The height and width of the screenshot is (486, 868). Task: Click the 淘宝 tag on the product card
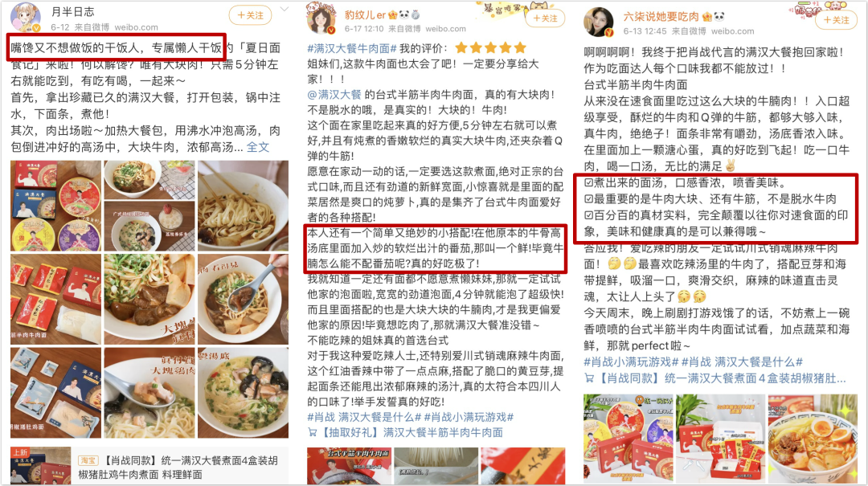88,460
